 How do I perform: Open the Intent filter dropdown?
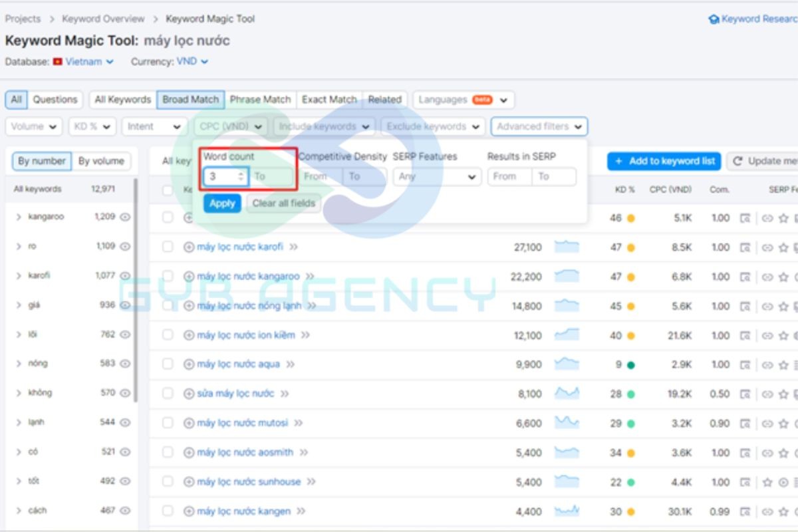[x=154, y=126]
